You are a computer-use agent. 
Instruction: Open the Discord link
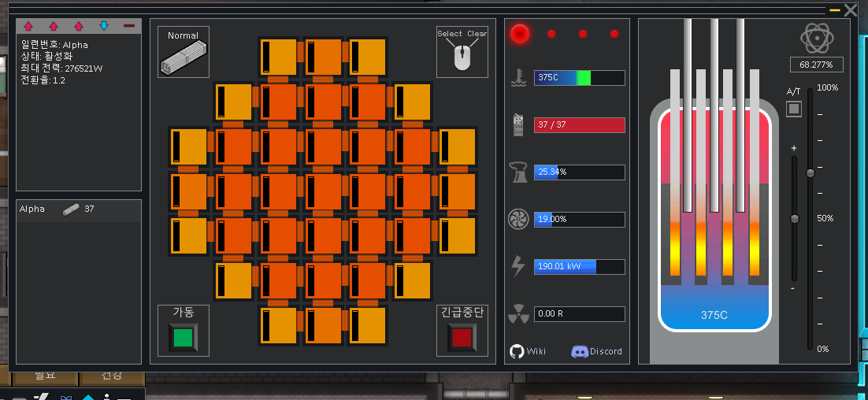coord(596,351)
